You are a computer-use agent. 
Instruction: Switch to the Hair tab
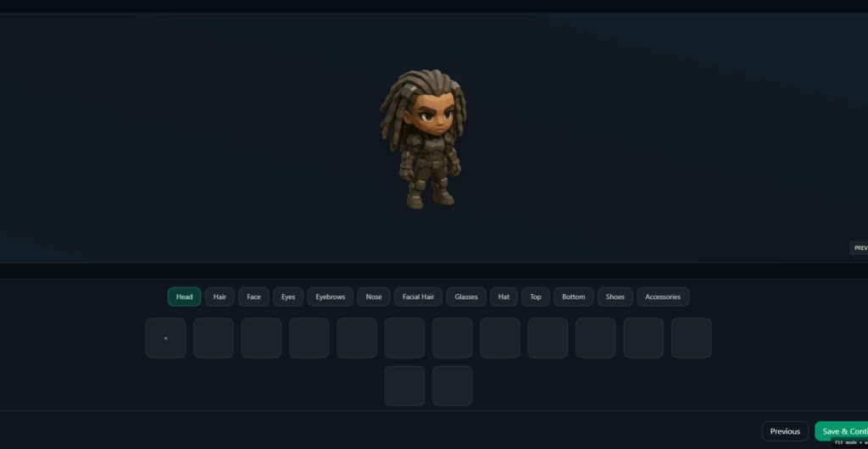(220, 297)
